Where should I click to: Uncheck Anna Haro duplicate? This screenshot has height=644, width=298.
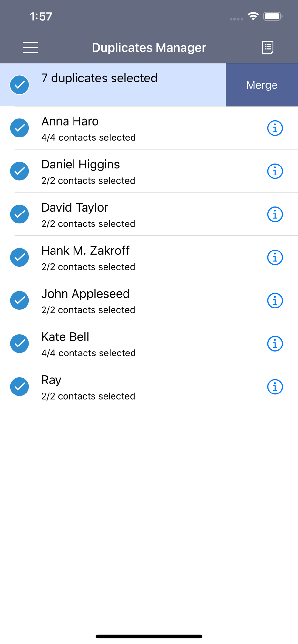(x=20, y=128)
